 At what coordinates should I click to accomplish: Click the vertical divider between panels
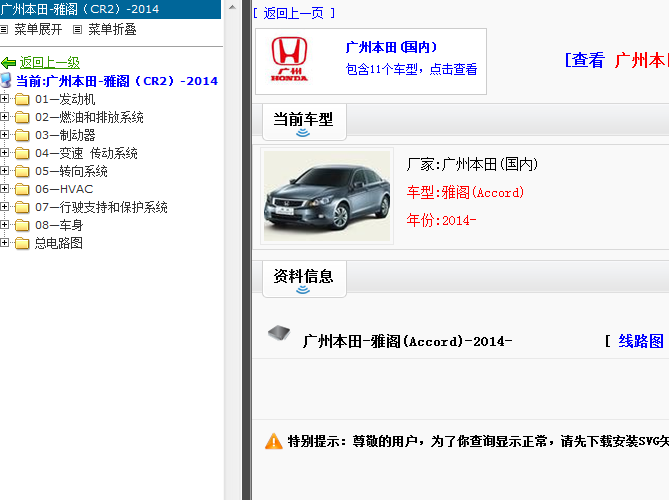(247, 250)
